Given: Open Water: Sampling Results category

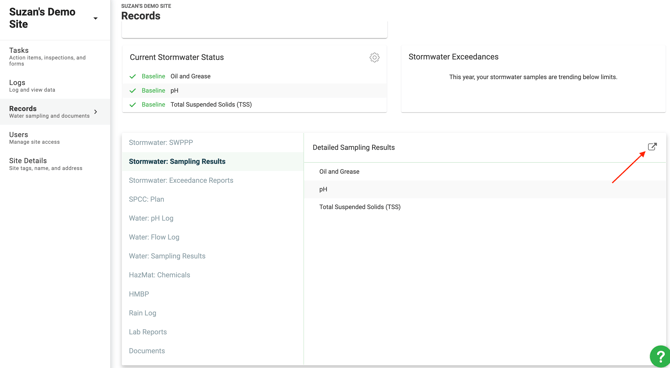Looking at the screenshot, I should click(212, 256).
